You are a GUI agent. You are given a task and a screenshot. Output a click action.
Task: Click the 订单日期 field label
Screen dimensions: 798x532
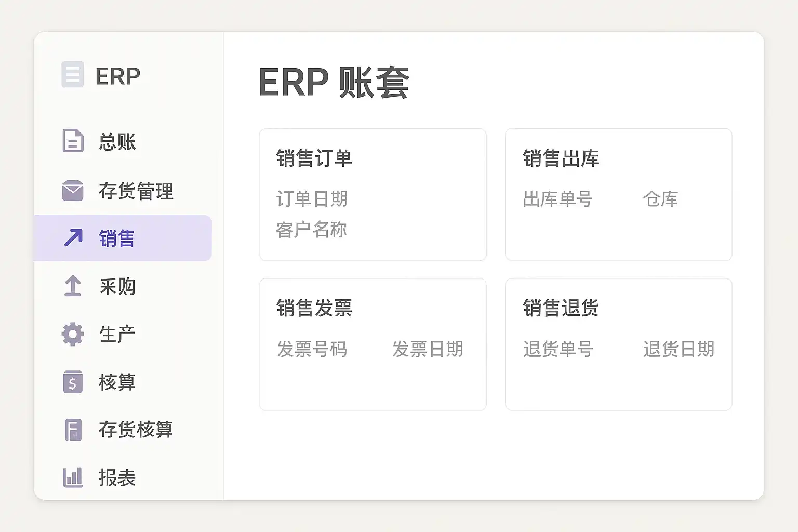point(312,199)
